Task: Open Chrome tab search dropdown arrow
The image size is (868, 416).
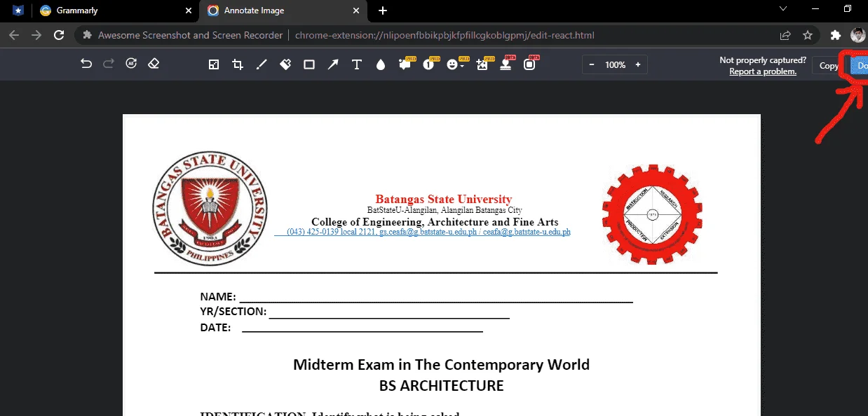Action: (783, 9)
